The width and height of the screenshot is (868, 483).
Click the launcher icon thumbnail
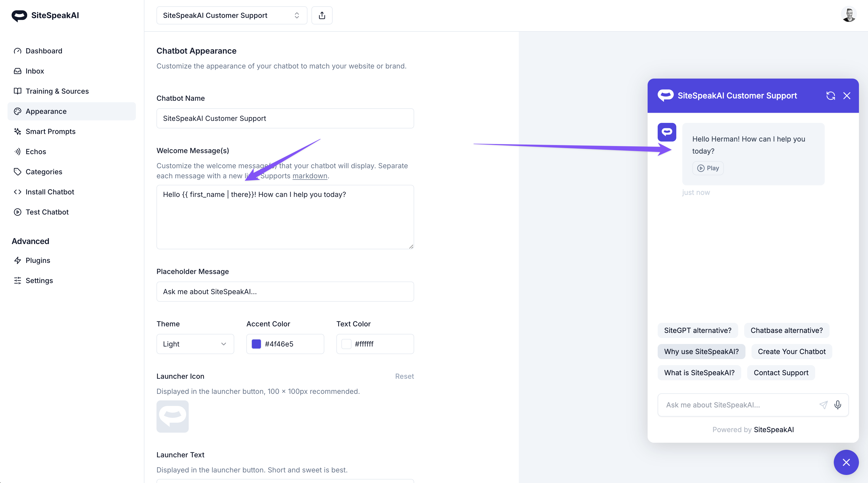pos(173,416)
